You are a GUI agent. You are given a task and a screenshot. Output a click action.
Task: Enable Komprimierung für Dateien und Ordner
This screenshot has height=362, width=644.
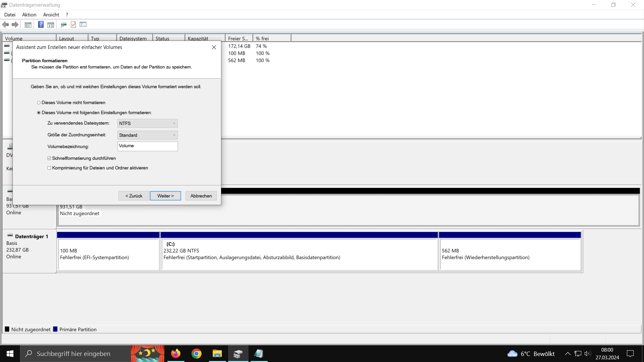coord(49,168)
